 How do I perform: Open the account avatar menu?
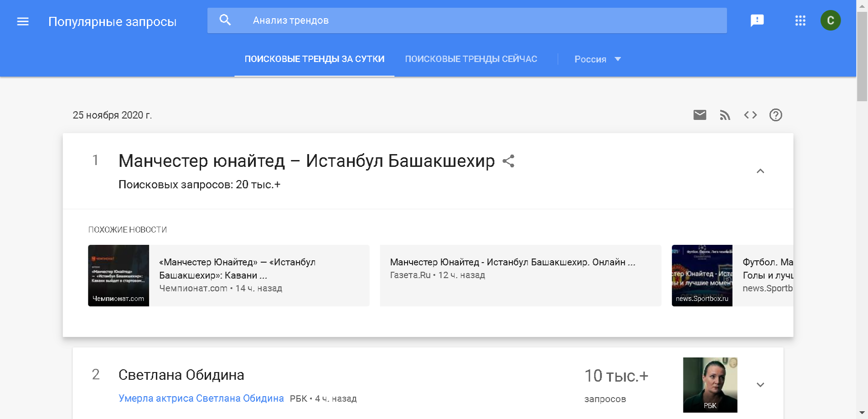point(830,21)
